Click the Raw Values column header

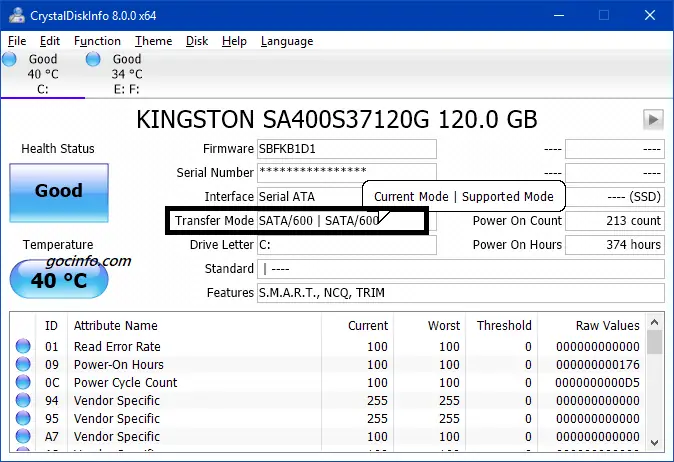point(591,326)
